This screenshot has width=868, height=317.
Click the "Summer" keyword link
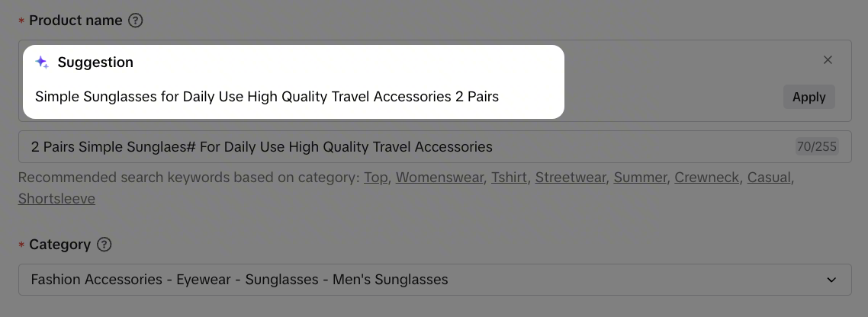tap(641, 178)
